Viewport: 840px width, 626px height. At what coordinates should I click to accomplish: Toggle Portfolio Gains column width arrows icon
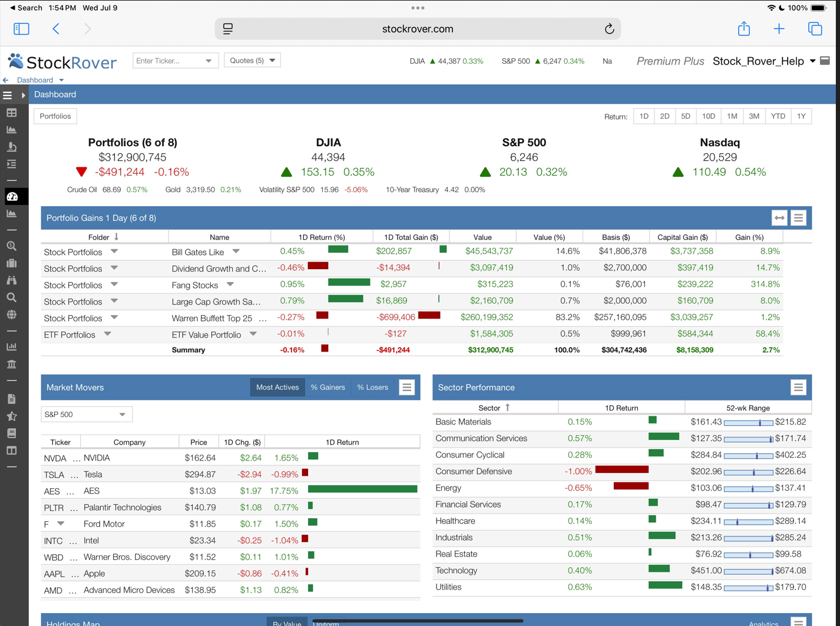click(779, 218)
